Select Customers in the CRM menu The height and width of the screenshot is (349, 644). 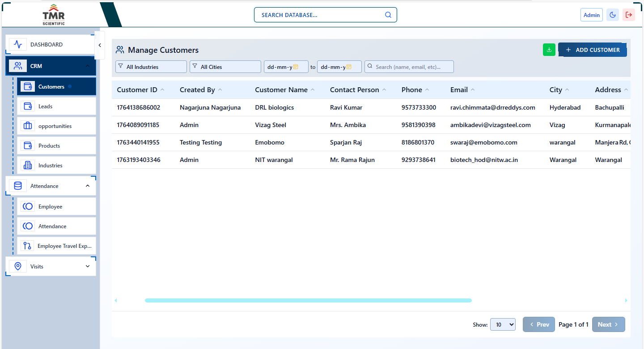(51, 86)
